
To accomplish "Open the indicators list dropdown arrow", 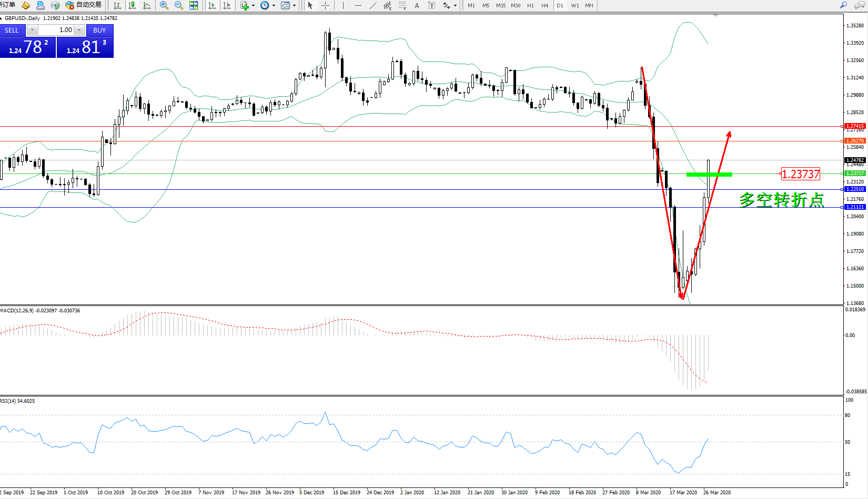I will (253, 6).
